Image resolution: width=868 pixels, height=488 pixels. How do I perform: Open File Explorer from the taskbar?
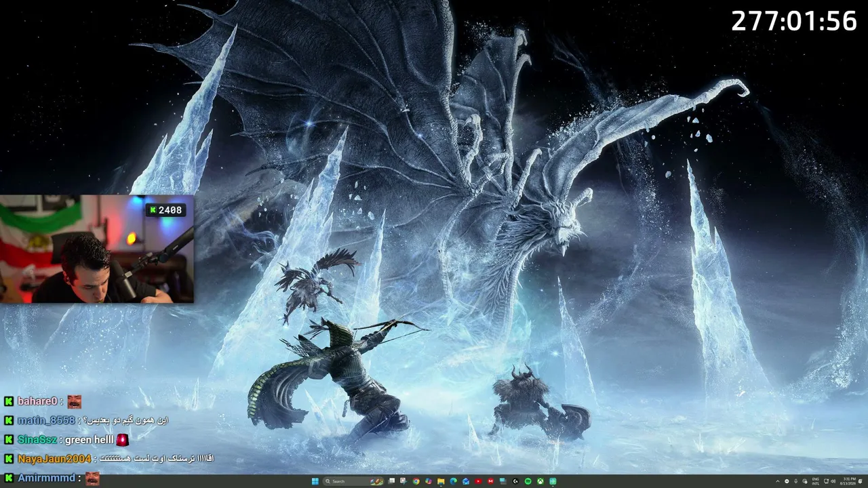(441, 481)
